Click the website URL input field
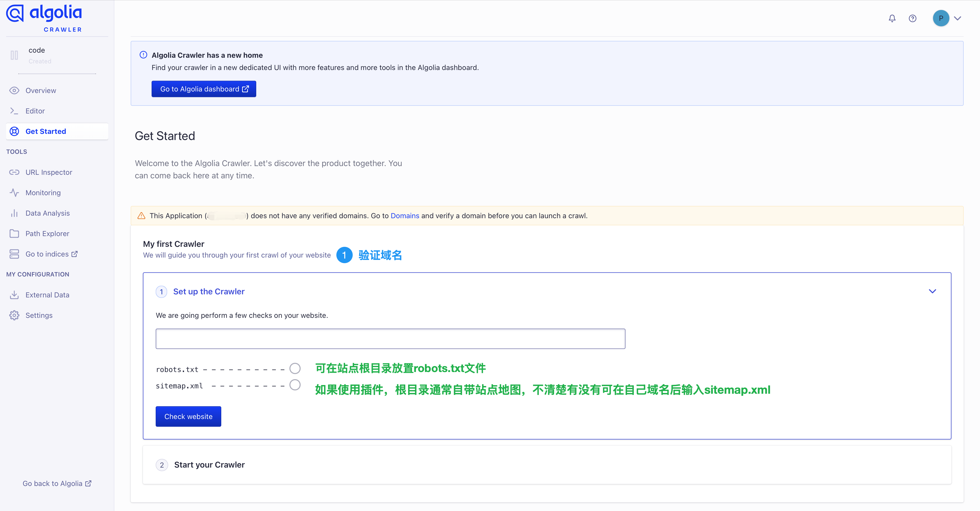The image size is (980, 511). pyautogui.click(x=390, y=339)
